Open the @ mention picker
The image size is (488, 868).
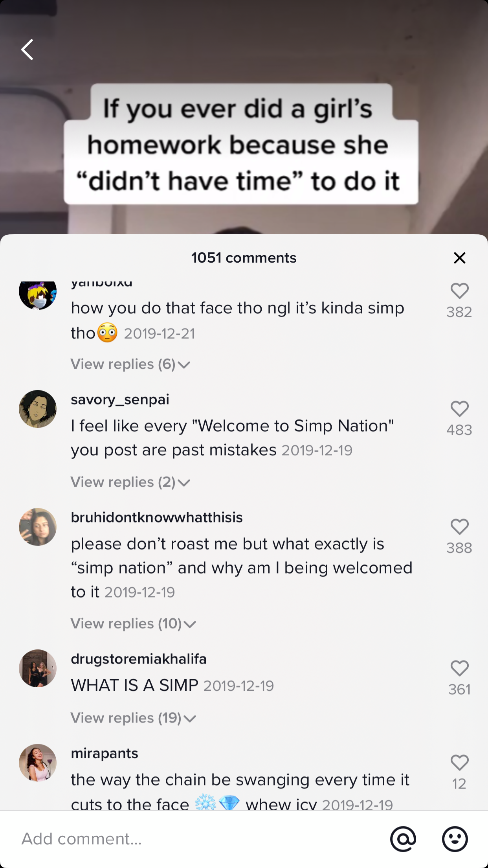(403, 839)
